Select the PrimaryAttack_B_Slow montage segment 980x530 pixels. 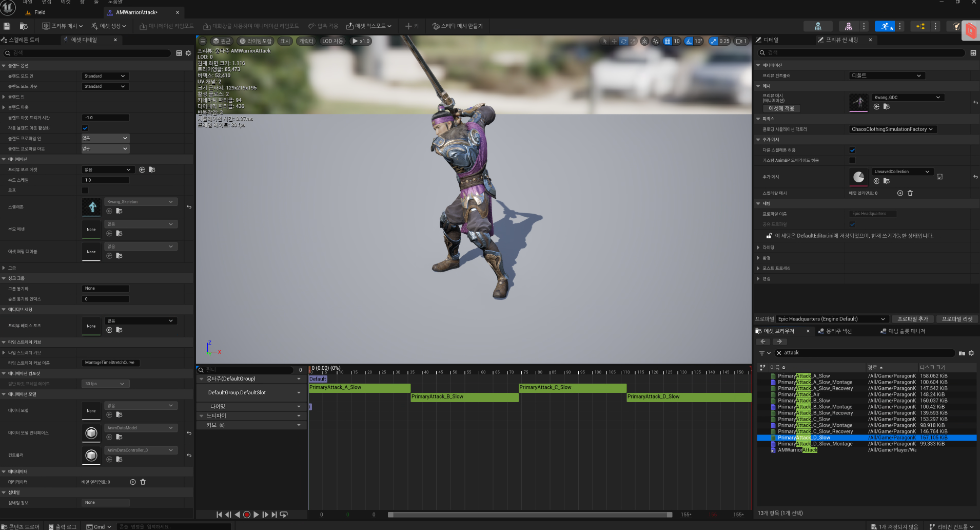(464, 397)
